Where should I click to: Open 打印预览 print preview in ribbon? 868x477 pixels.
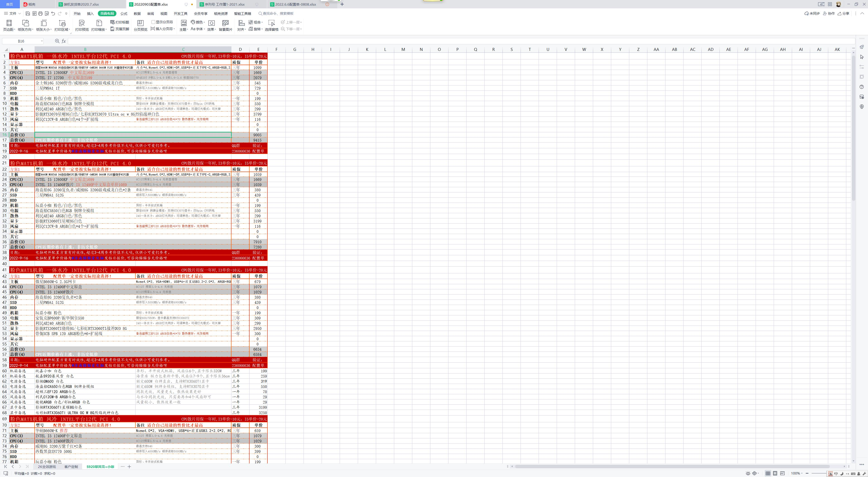pos(82,26)
